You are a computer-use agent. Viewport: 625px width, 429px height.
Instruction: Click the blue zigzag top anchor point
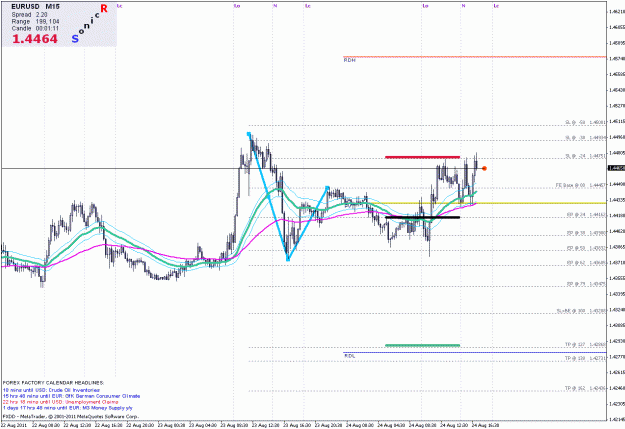249,134
